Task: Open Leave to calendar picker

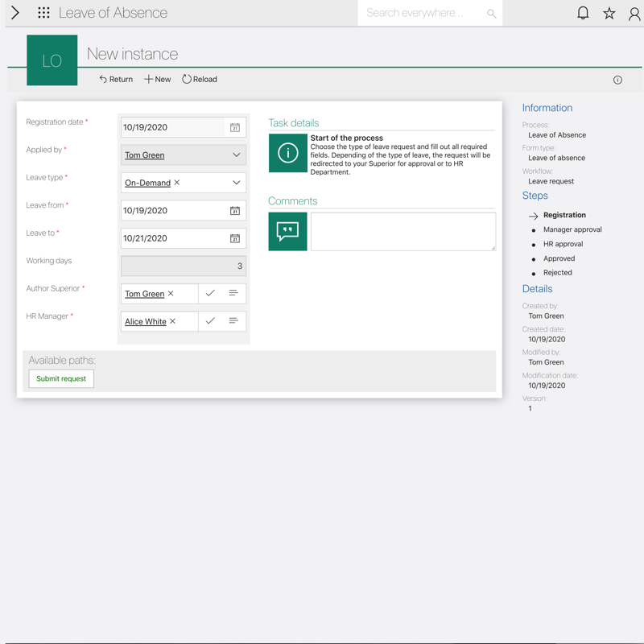Action: pyautogui.click(x=235, y=238)
